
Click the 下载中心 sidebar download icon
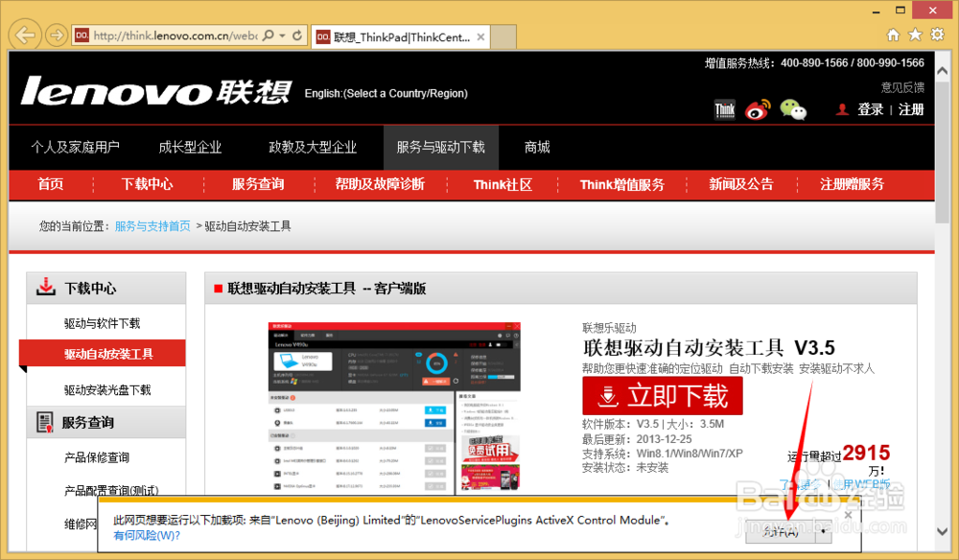[46, 287]
